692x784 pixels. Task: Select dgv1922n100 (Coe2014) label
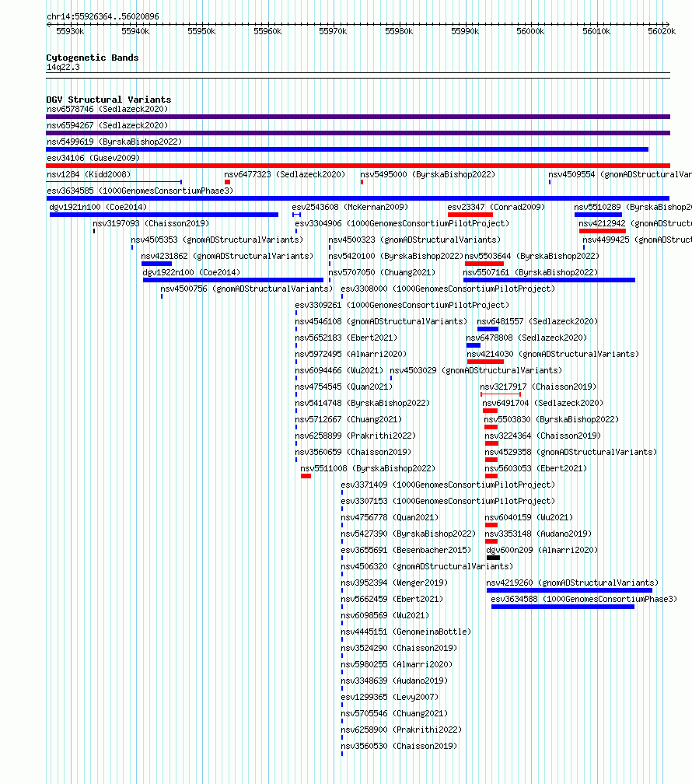pyautogui.click(x=191, y=272)
